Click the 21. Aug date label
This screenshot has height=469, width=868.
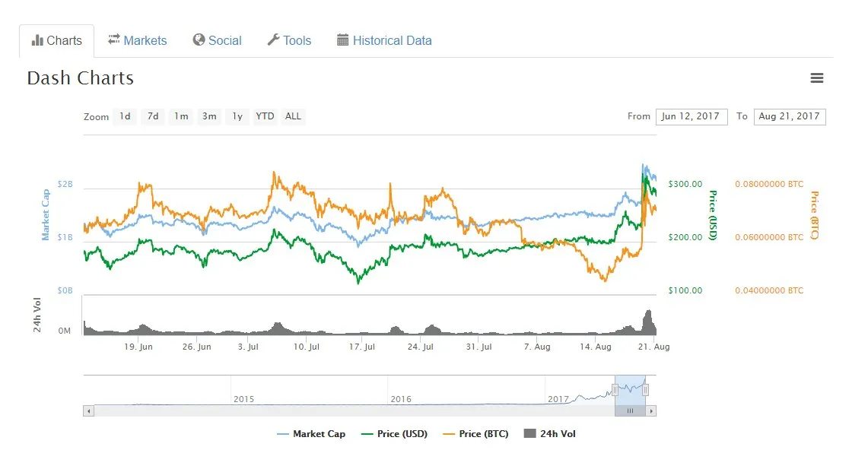653,347
